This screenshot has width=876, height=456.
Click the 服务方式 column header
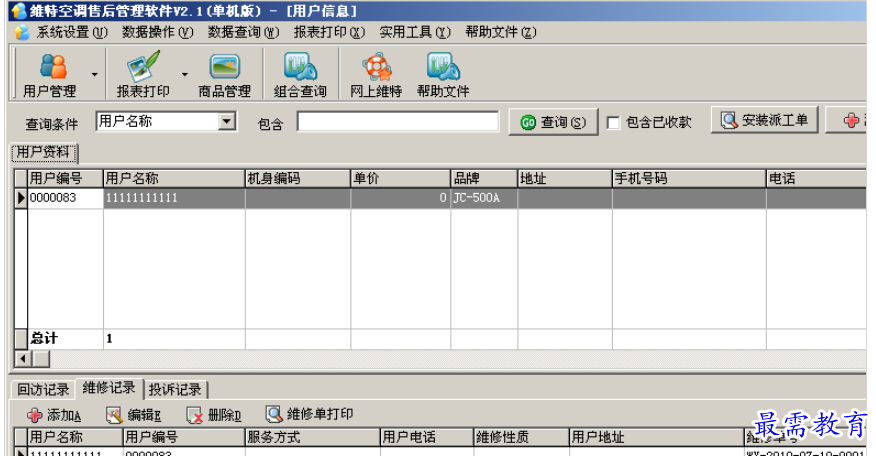(313, 437)
